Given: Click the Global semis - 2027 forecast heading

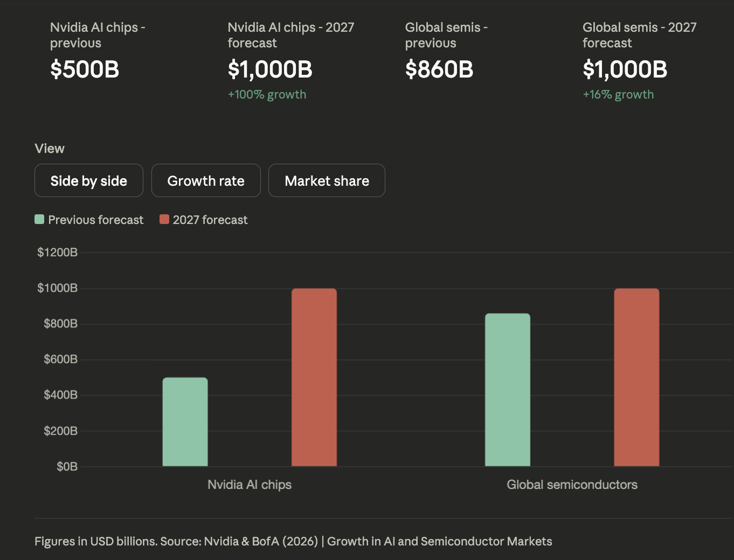Looking at the screenshot, I should (639, 35).
